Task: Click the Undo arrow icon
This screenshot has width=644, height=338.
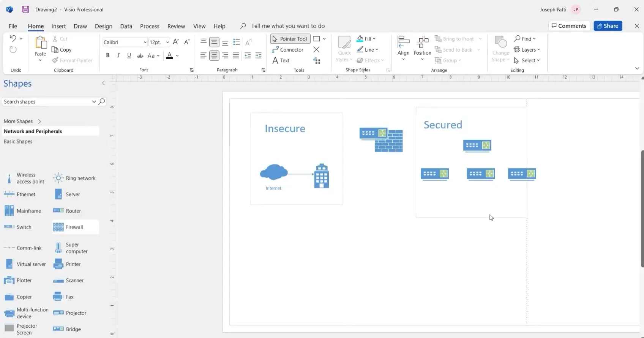Action: (13, 39)
